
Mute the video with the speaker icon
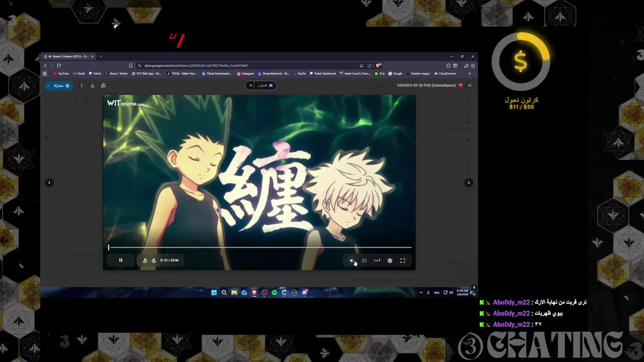pyautogui.click(x=352, y=260)
